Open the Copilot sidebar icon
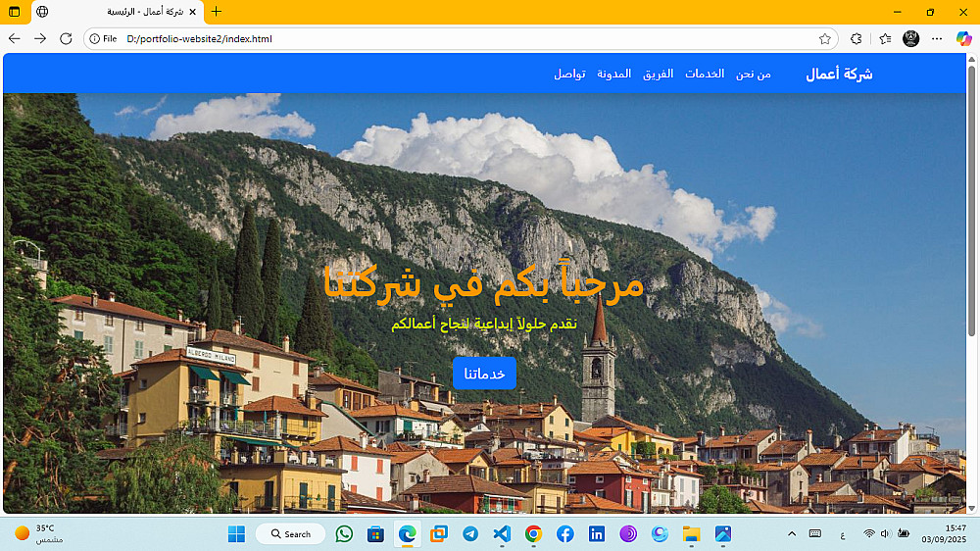This screenshot has width=980, height=551. (963, 39)
